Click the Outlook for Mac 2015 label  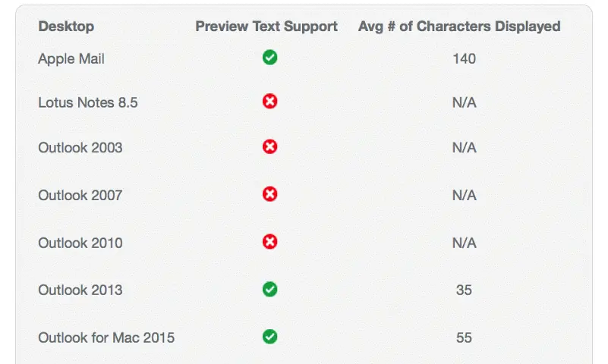pos(106,337)
